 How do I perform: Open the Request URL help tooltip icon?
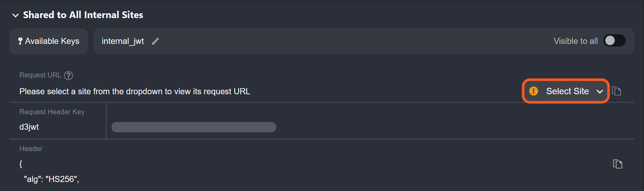(68, 75)
